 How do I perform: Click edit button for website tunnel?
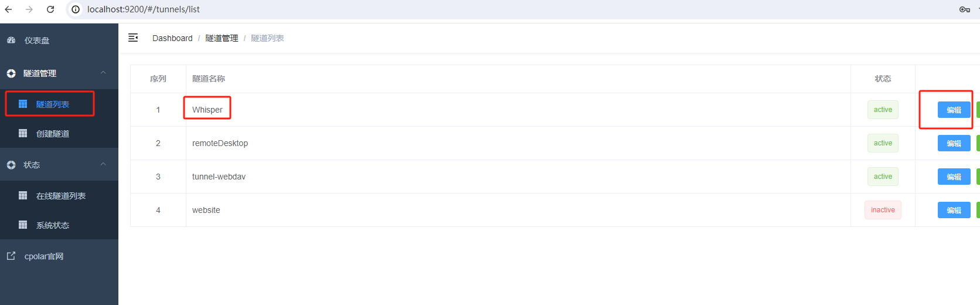tap(954, 210)
